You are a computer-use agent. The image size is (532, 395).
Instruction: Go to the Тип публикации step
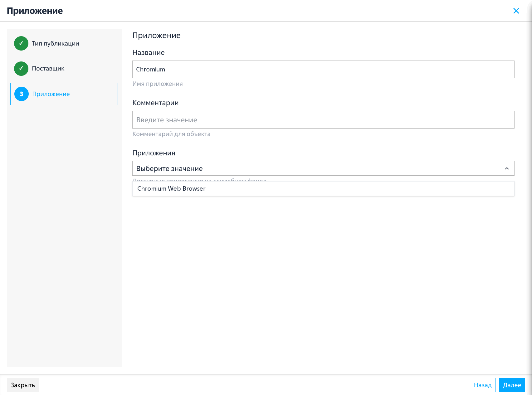tap(56, 43)
